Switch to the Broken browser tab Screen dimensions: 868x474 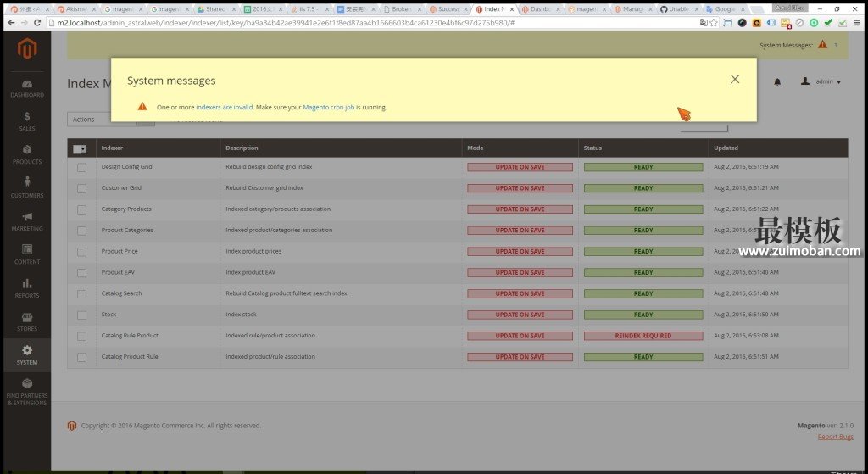pos(401,8)
